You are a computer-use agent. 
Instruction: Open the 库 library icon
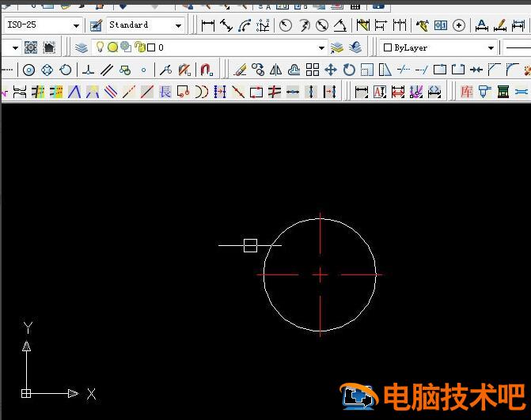(467, 92)
